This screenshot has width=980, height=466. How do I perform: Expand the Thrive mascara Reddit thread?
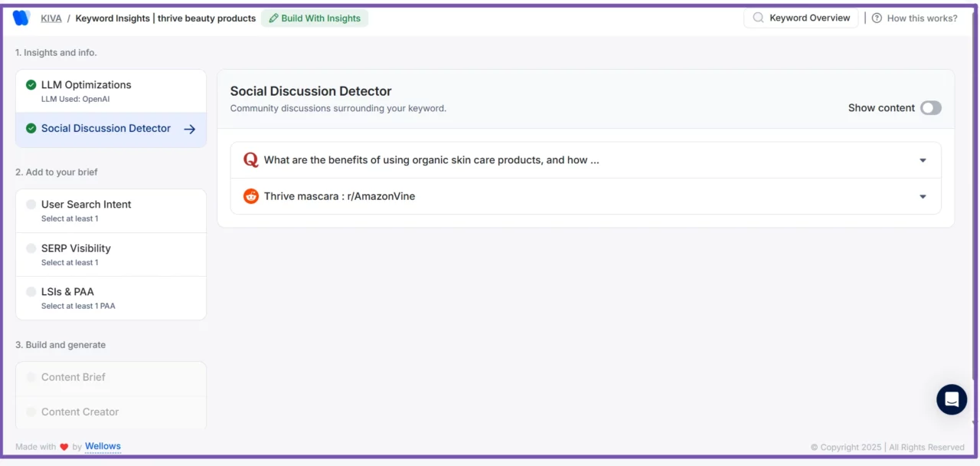click(923, 196)
